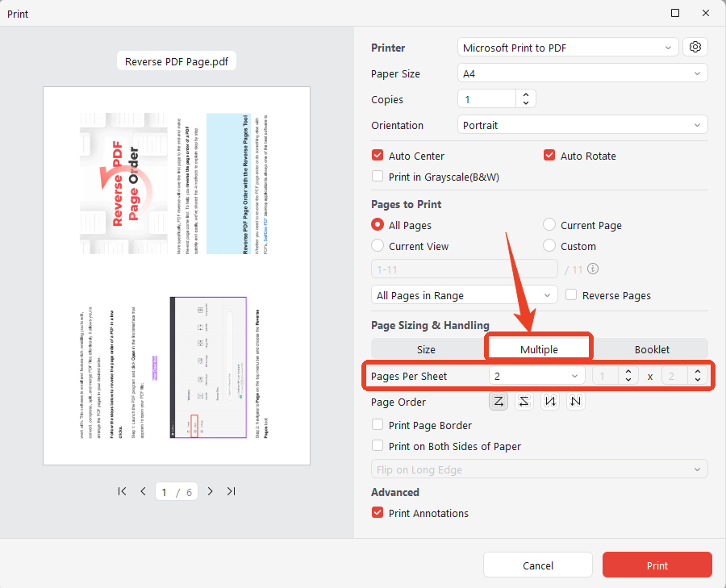Select Z page order icon
Screen dimensions: 726x588
499,402
